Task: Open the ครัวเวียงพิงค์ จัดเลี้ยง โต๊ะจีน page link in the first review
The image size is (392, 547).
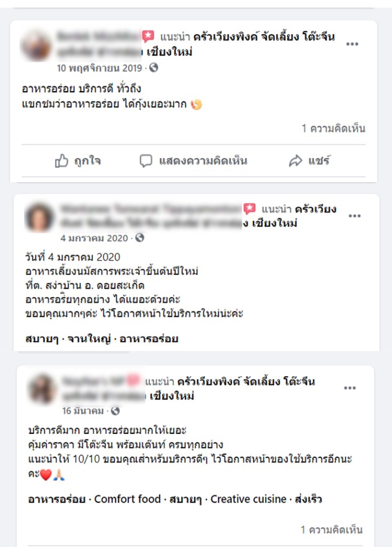Action: (264, 37)
